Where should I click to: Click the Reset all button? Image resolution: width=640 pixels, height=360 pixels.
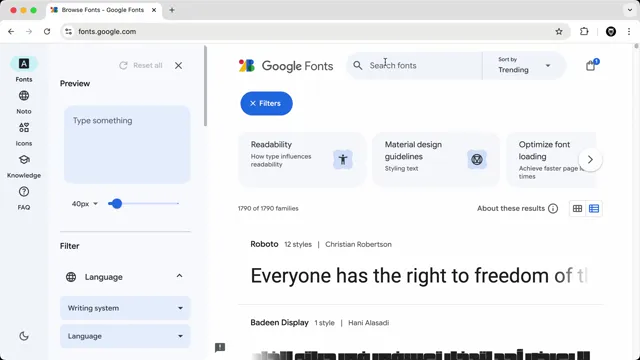141,65
